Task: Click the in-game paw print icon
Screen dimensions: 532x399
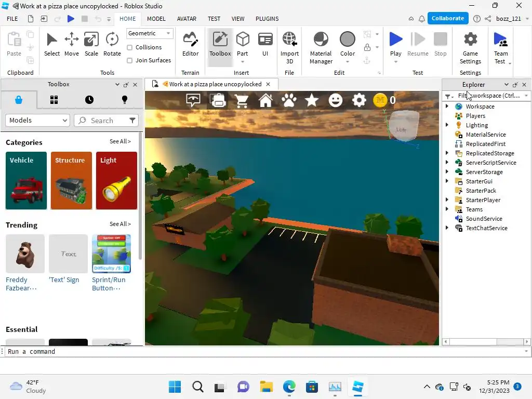Action: tap(289, 100)
